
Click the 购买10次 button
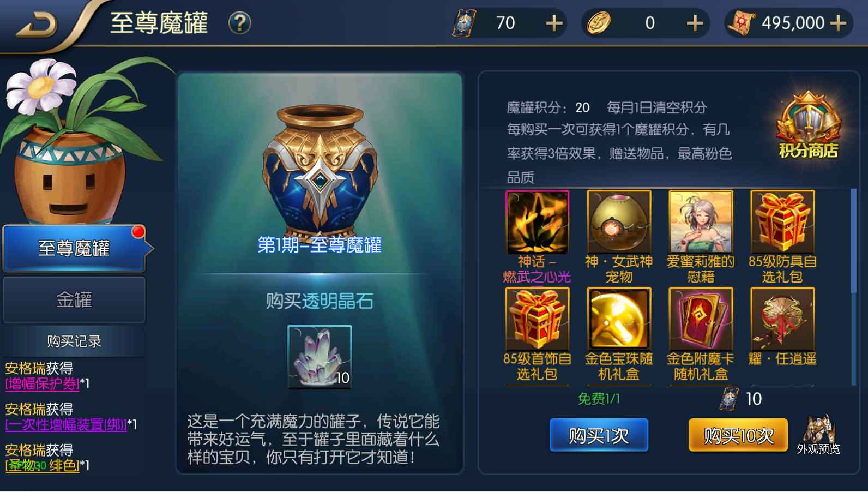[x=738, y=435]
